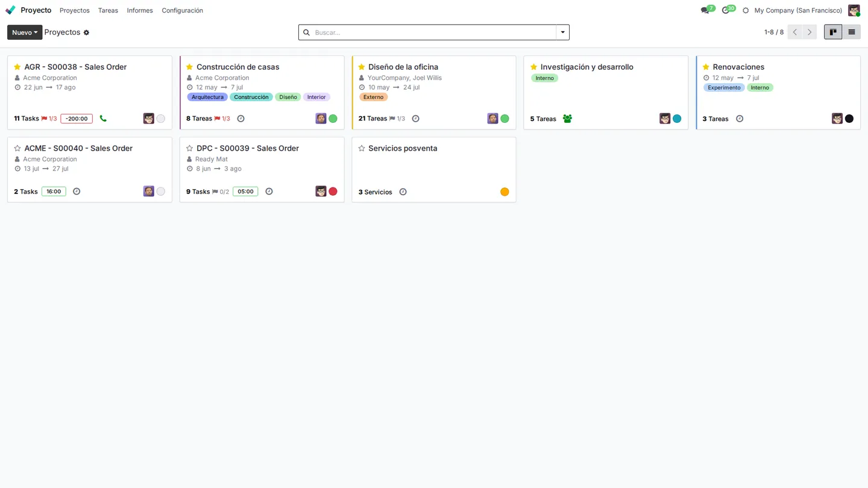Screen dimensions: 868x488
Task: Click orange status dot on Servicios posventa
Action: [x=505, y=192]
